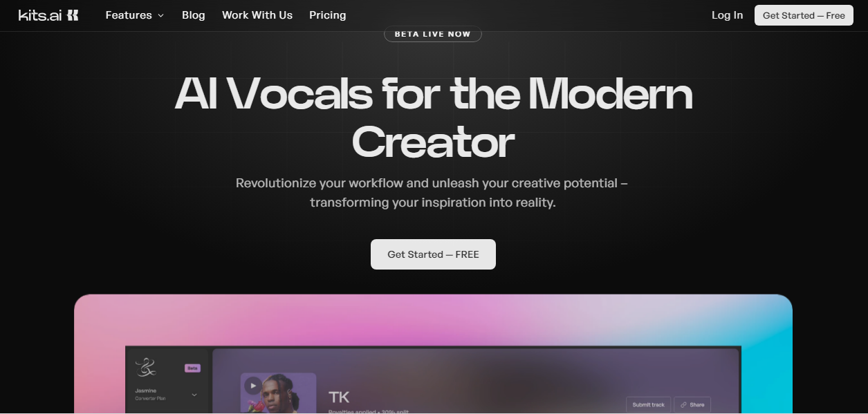Open the Blog page
Viewport: 868px width, 414px height.
click(x=194, y=15)
